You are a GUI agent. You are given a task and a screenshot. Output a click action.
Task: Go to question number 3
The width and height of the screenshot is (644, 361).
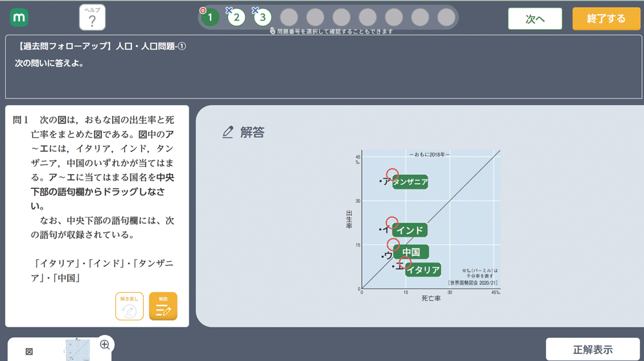coord(263,17)
